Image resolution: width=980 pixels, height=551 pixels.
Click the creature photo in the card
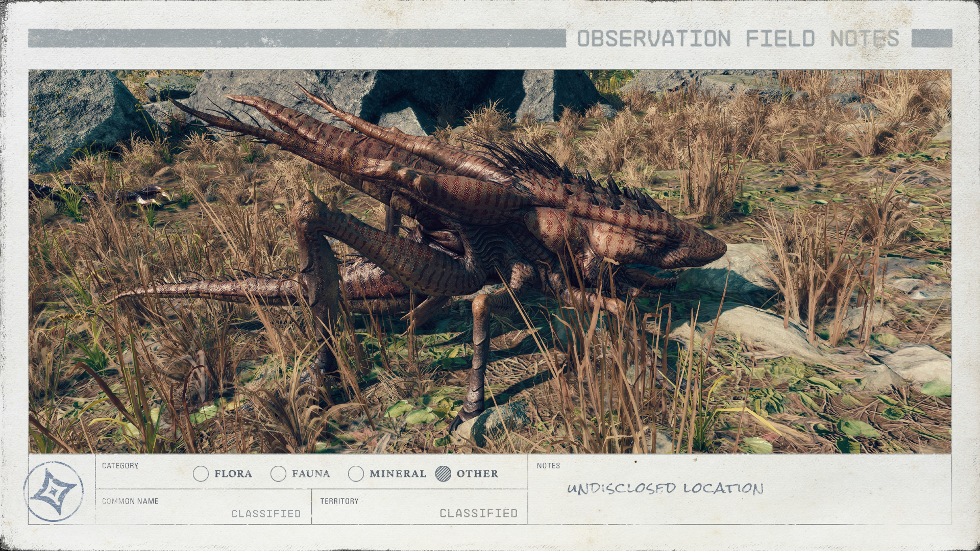(x=490, y=262)
